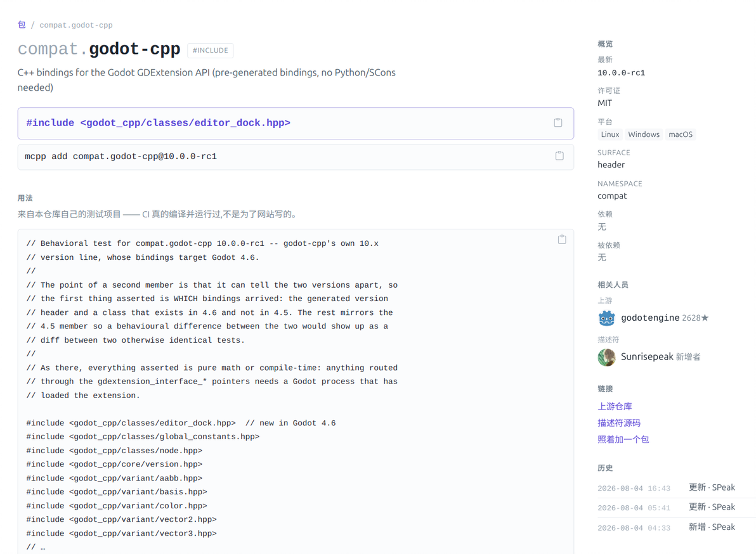Select the Linux platform tag
This screenshot has height=554, width=756.
[610, 134]
